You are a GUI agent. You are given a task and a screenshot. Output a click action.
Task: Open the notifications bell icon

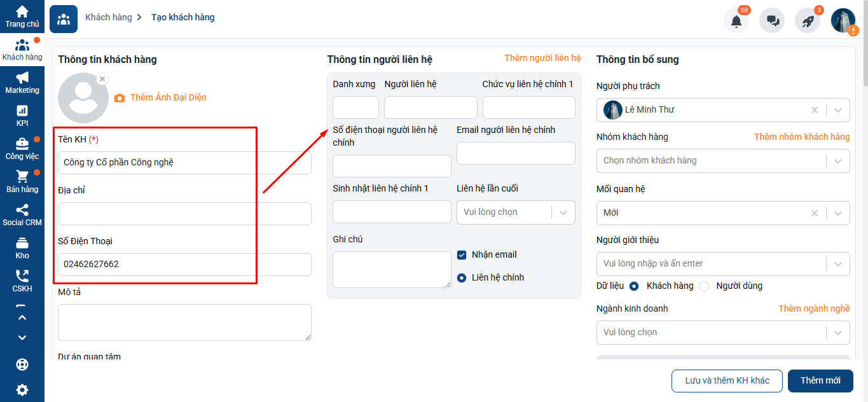point(736,20)
